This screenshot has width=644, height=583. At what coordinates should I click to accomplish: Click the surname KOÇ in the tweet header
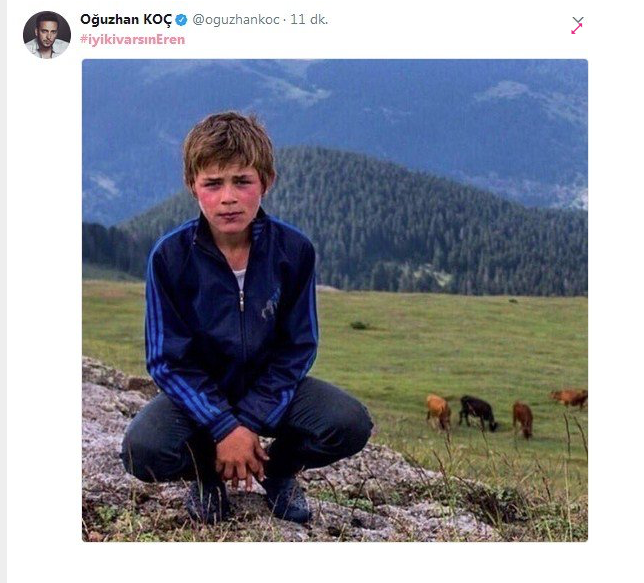(x=157, y=20)
